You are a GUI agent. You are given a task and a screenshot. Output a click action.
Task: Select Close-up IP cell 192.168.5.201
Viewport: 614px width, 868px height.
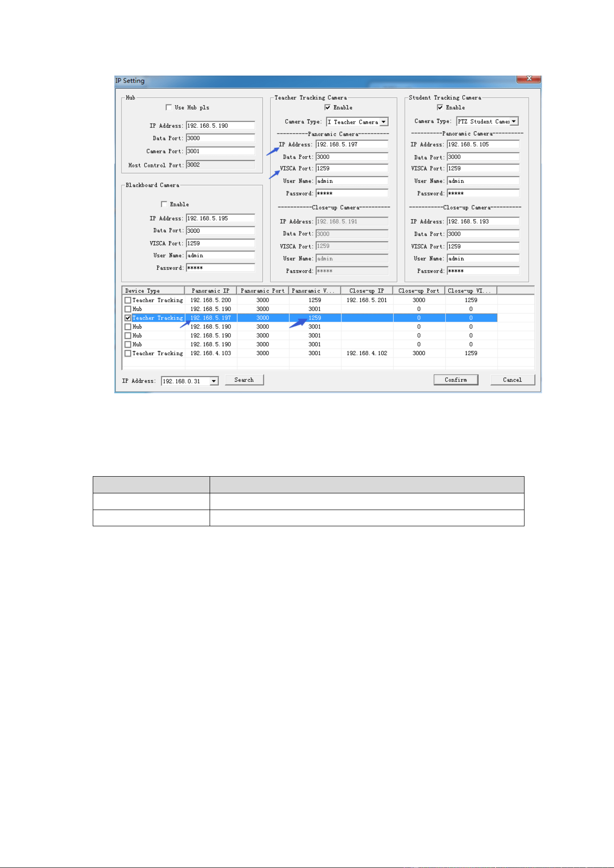point(367,300)
